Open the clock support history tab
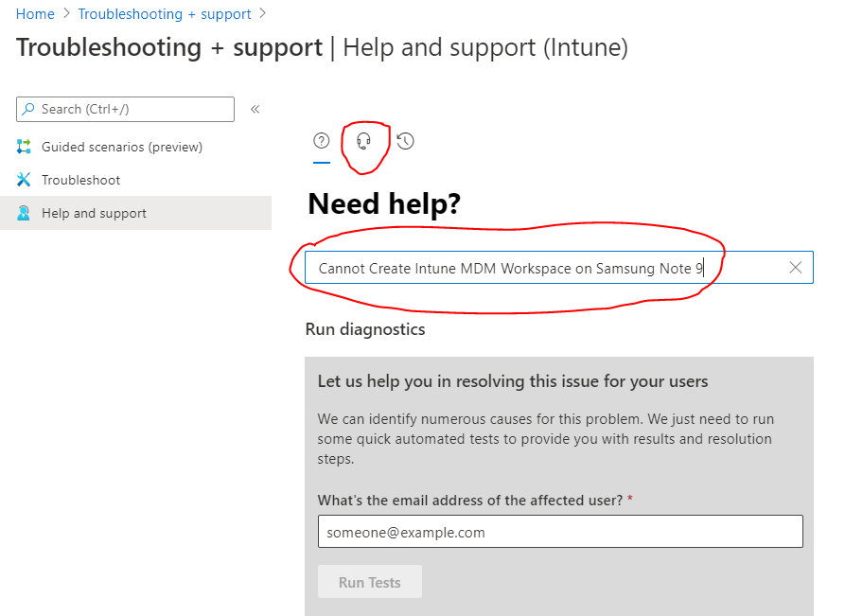Viewport: 845px width, 616px height. 405,141
